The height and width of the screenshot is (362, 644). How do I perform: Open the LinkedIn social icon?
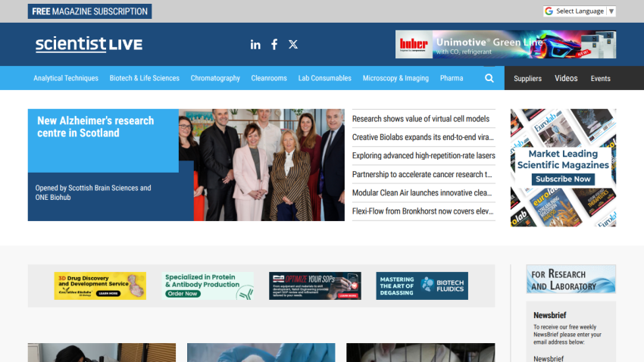(x=255, y=45)
